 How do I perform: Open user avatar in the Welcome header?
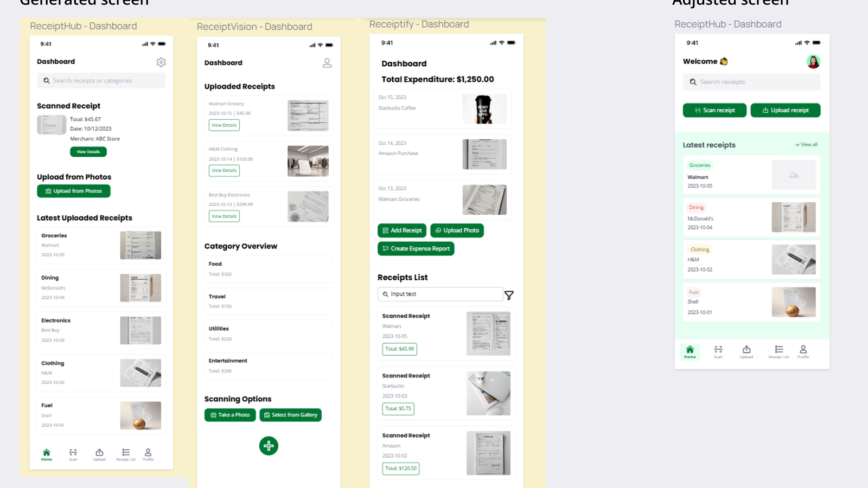(813, 62)
